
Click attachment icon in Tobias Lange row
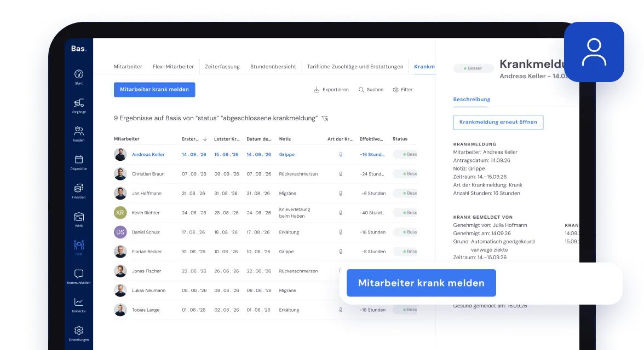(341, 310)
